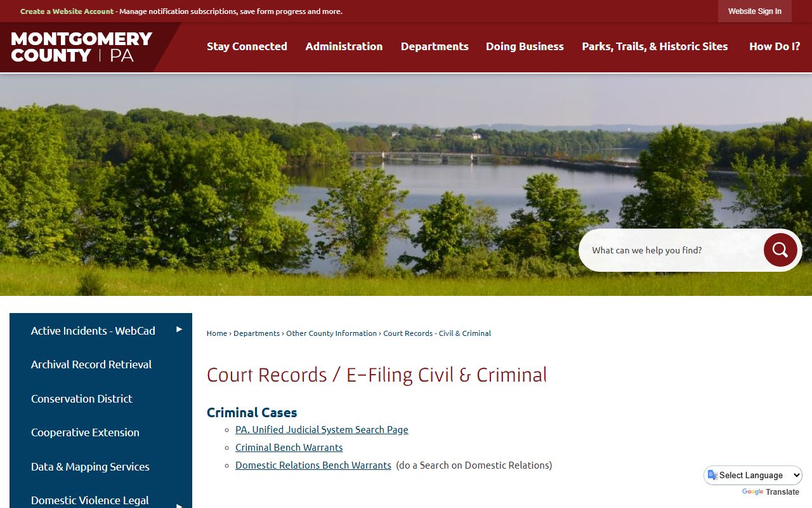812x508 pixels.
Task: Open the Doing Business menu
Action: [525, 46]
